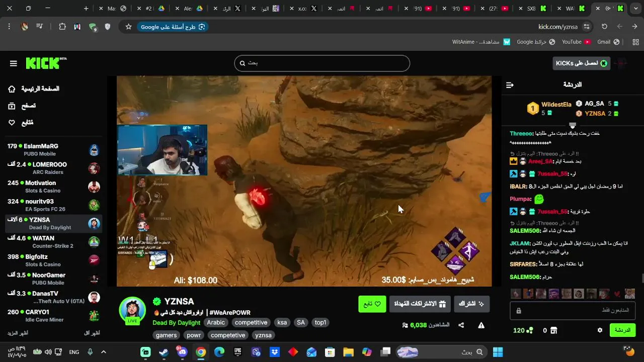Click the bookmark star in address bar
This screenshot has height=362, width=644.
(x=128, y=27)
